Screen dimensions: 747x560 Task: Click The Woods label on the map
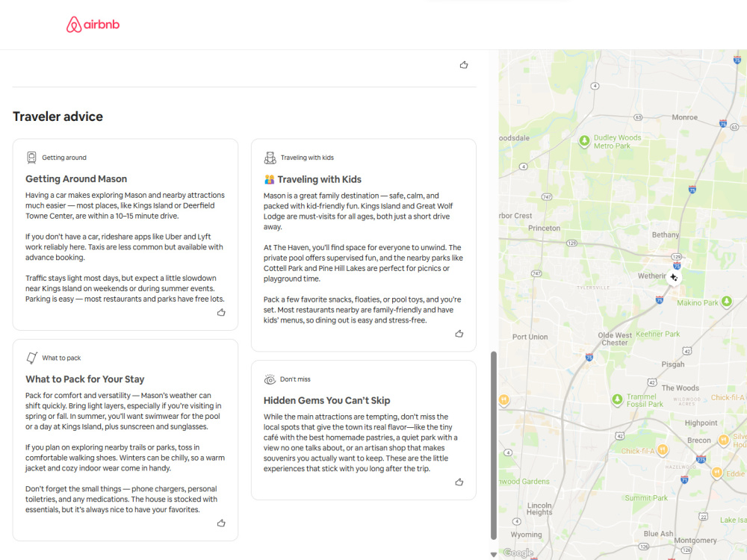(x=681, y=388)
